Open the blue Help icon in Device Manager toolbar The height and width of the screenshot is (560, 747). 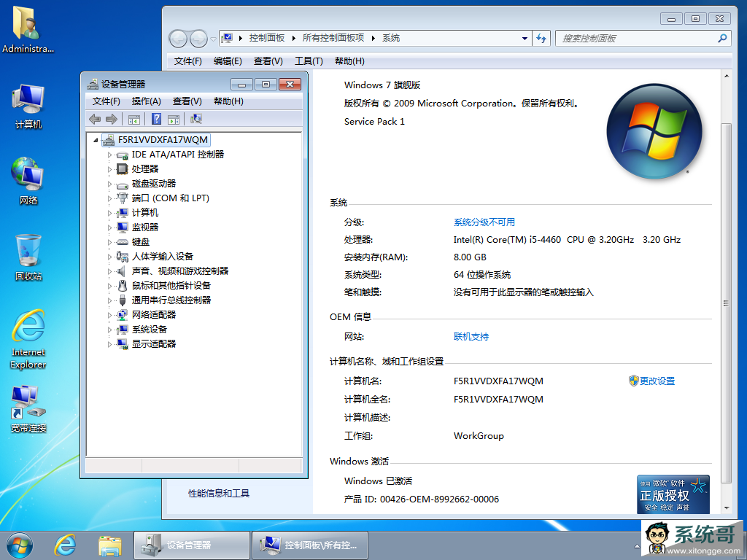coord(156,119)
